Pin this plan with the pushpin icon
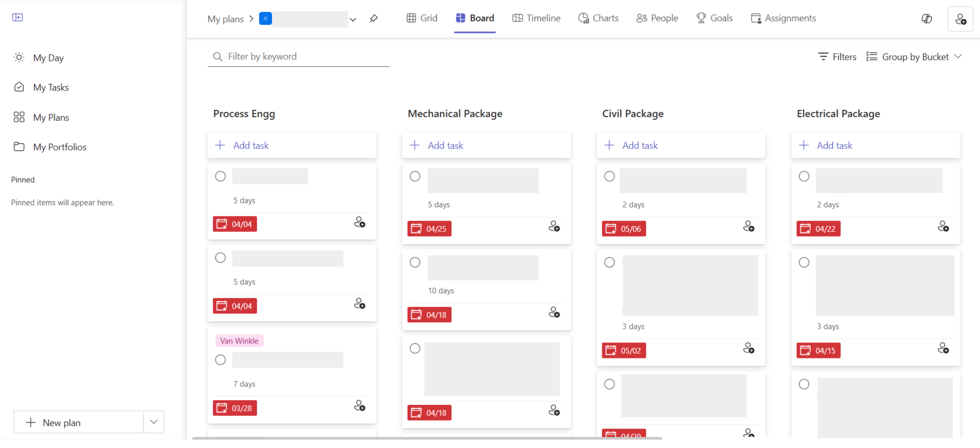980x448 pixels. click(x=374, y=18)
